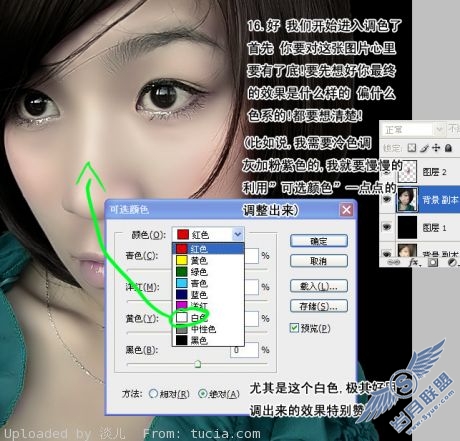
Task: Toggle lock all padlock icon
Action: coord(448,148)
